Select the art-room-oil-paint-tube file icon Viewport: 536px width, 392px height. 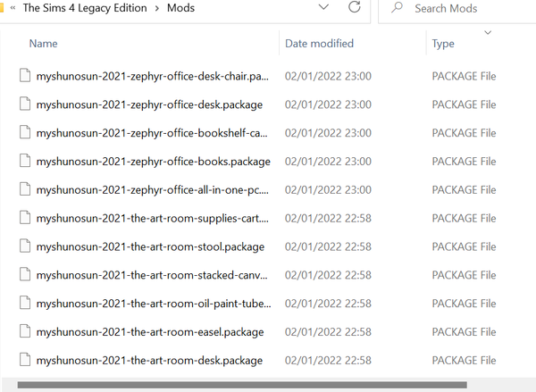coord(25,303)
